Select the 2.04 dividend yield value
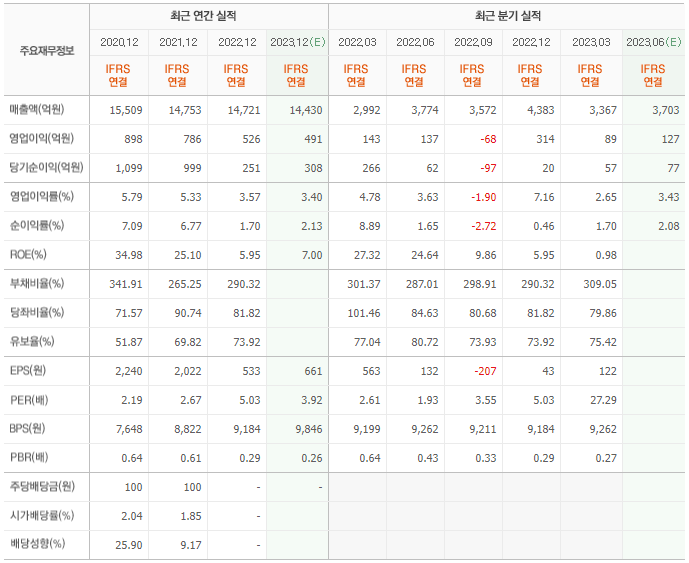Image resolution: width=689 pixels, height=563 pixels. [132, 516]
